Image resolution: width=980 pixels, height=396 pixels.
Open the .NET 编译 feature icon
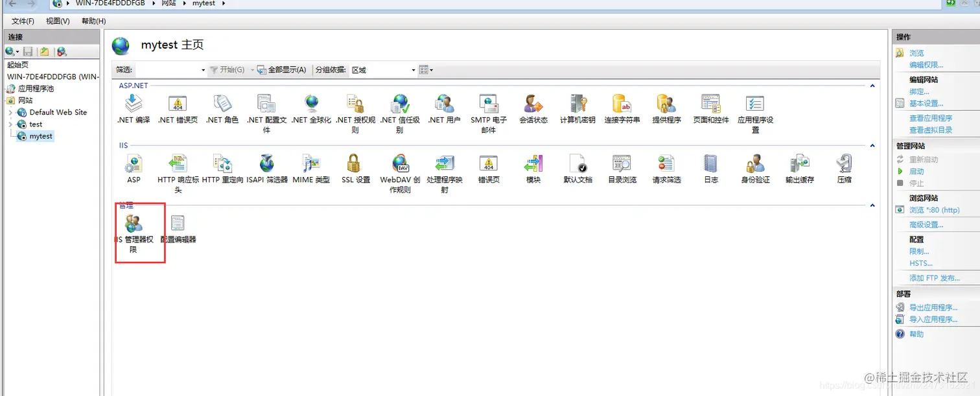pyautogui.click(x=134, y=110)
